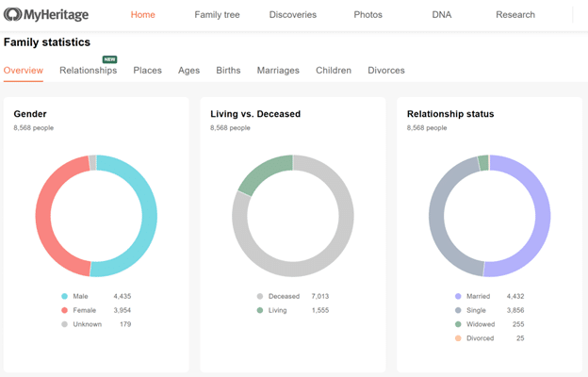
Task: Click the MyHeritage logo
Action: (46, 15)
